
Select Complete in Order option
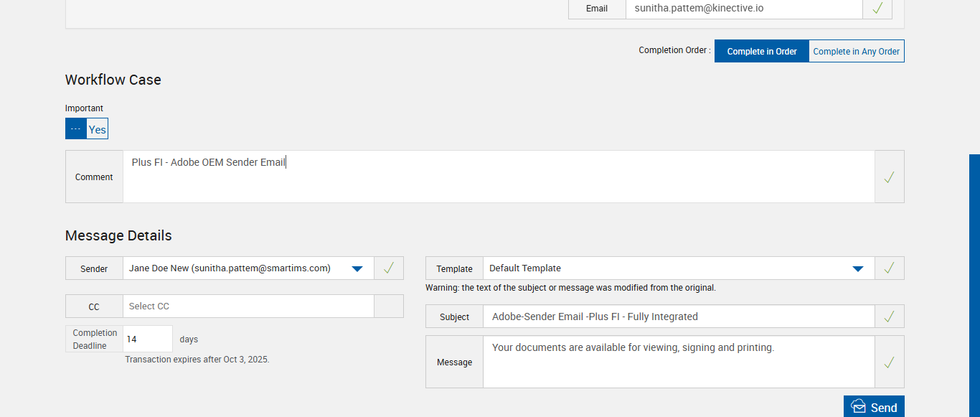point(761,52)
